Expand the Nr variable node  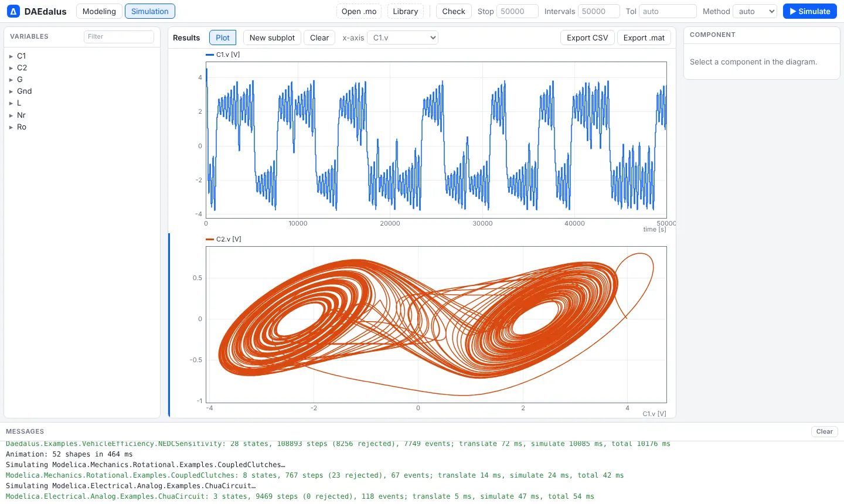(11, 115)
